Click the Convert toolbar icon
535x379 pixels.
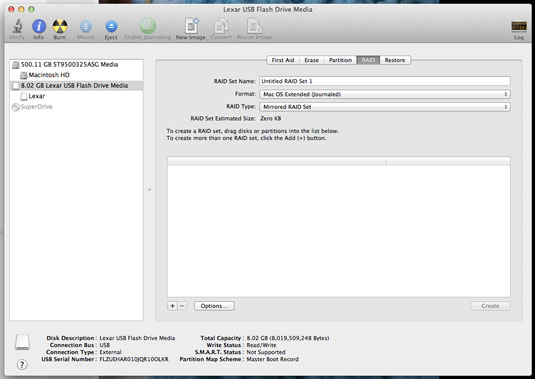221,26
